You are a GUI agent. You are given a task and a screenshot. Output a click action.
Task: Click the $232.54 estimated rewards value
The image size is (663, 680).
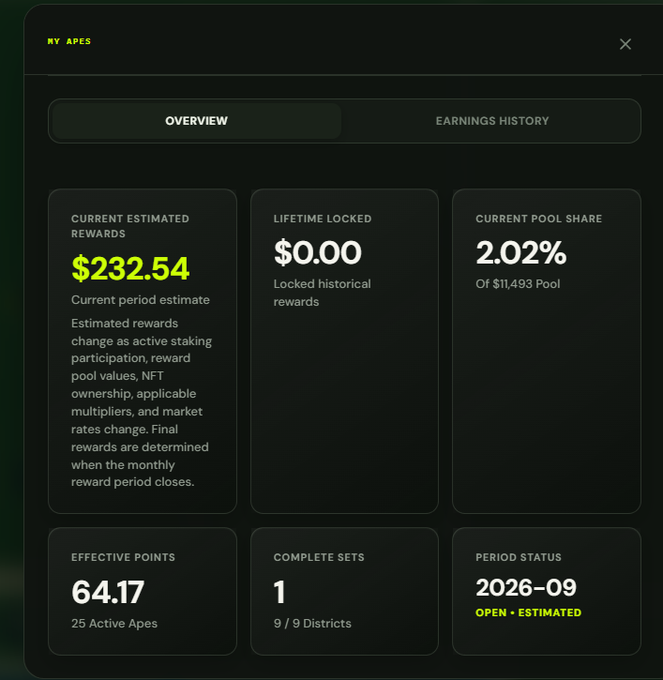131,268
